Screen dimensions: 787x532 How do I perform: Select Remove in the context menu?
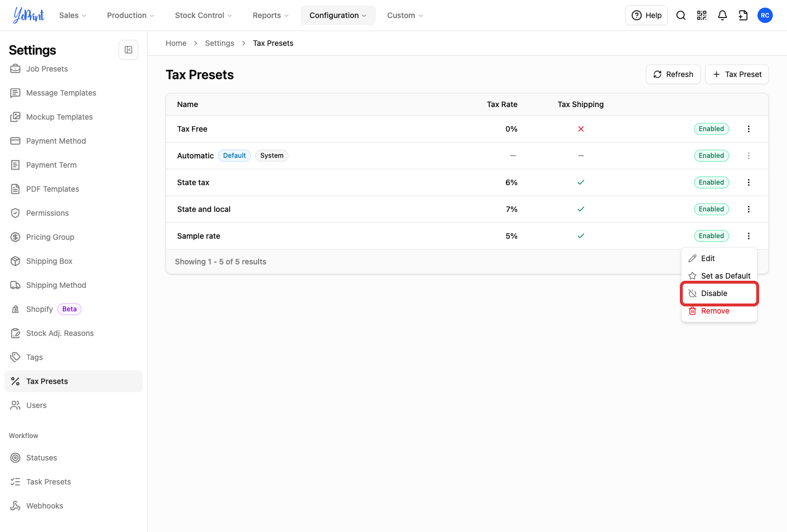point(719,311)
